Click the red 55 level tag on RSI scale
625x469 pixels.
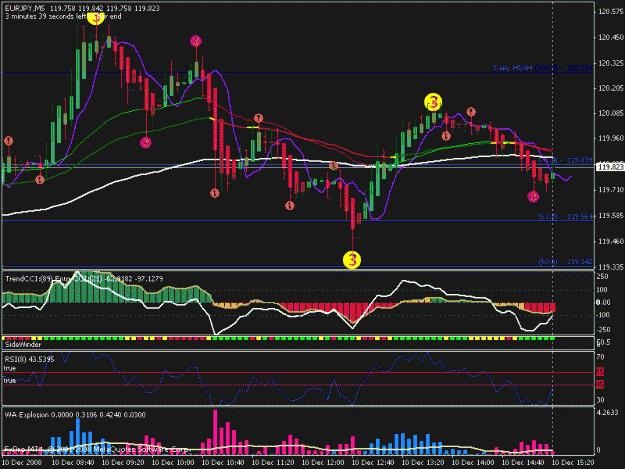[600, 372]
